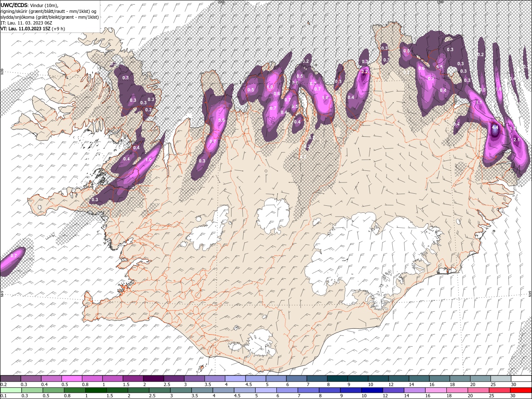The width and height of the screenshot is (532, 399).
Task: Click the dark purple 0.2 snow legend swatch
Action: tap(10, 379)
